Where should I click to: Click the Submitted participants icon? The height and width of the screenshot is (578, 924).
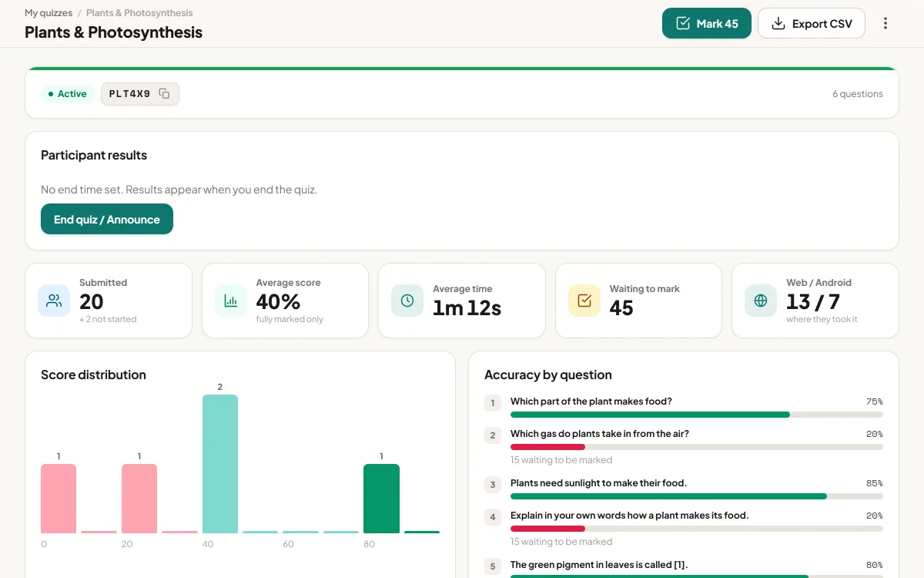[x=54, y=301]
